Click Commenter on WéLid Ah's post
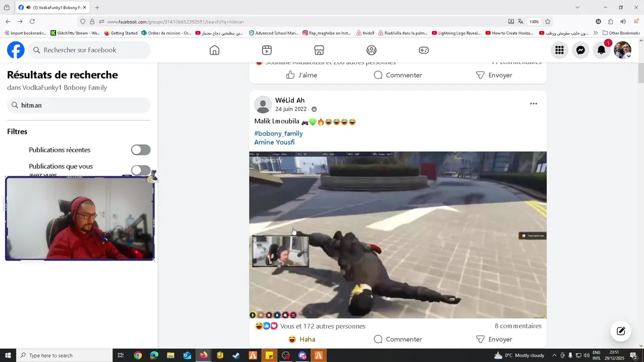This screenshot has height=362, width=644. point(397,339)
